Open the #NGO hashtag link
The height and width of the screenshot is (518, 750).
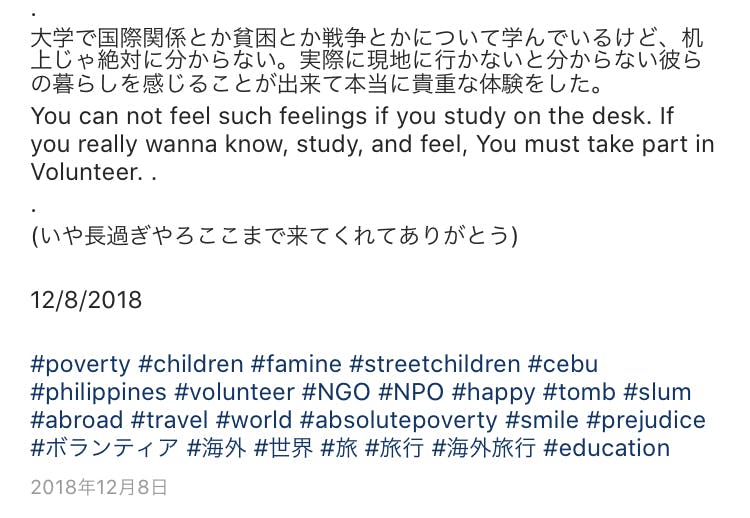(x=336, y=392)
